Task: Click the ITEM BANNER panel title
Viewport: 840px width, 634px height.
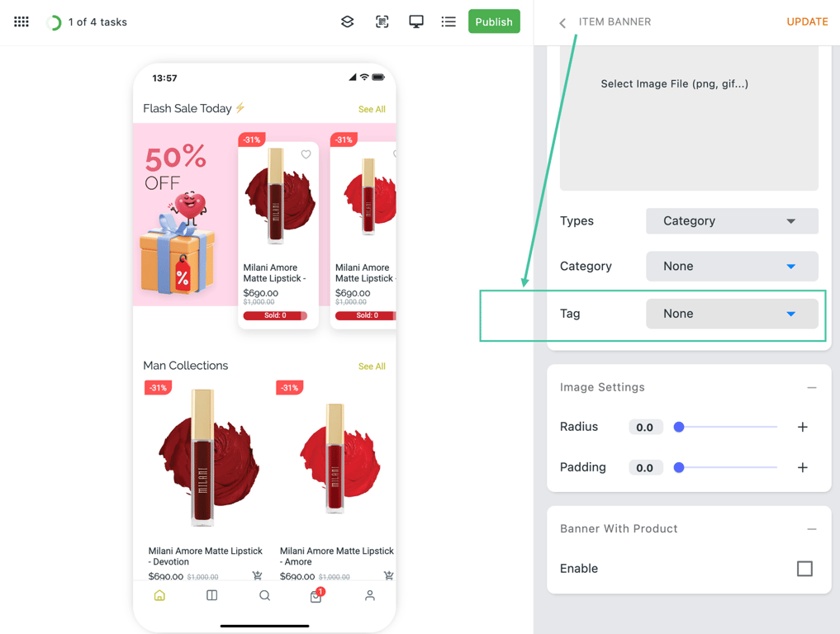Action: click(x=615, y=21)
